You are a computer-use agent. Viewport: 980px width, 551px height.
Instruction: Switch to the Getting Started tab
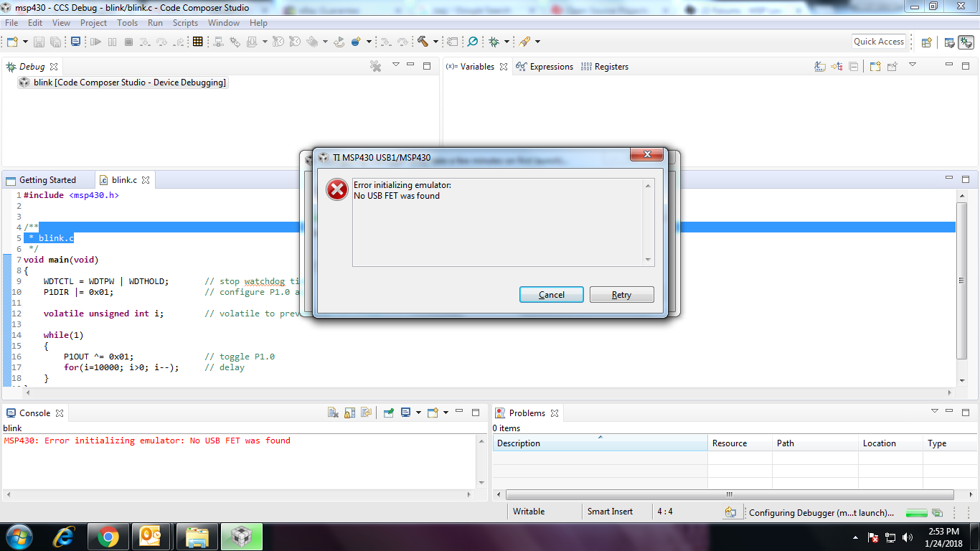pos(42,180)
